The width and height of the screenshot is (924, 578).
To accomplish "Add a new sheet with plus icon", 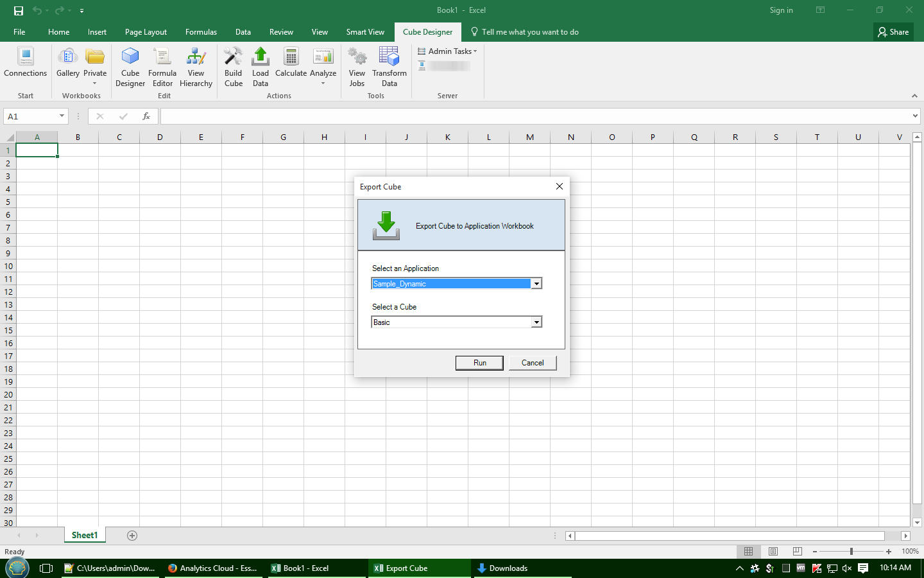I will (132, 536).
